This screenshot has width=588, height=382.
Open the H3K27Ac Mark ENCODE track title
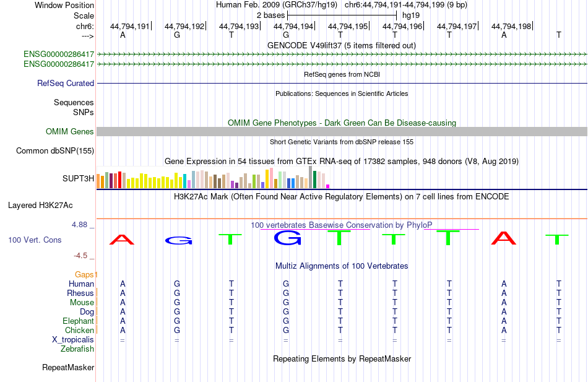(x=342, y=197)
